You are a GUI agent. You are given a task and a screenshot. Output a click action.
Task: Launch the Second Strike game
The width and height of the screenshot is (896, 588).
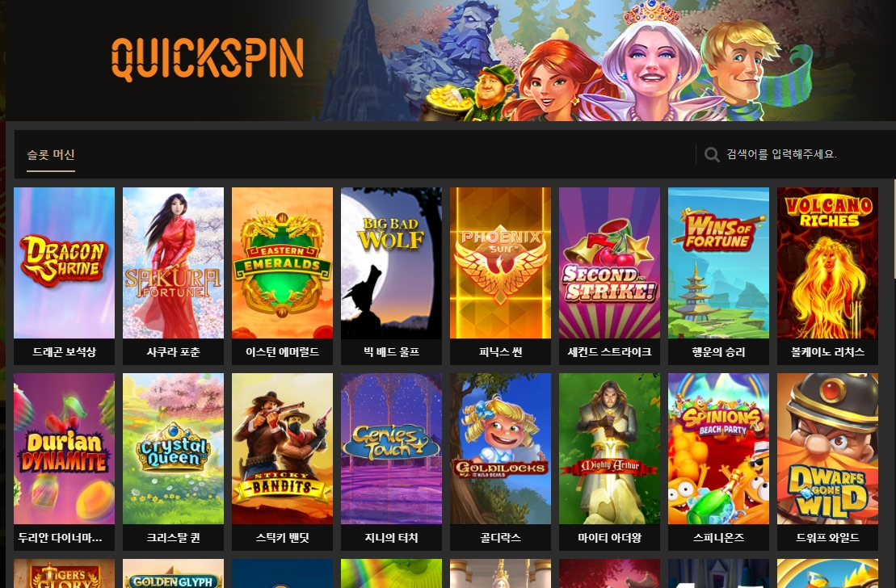610,262
